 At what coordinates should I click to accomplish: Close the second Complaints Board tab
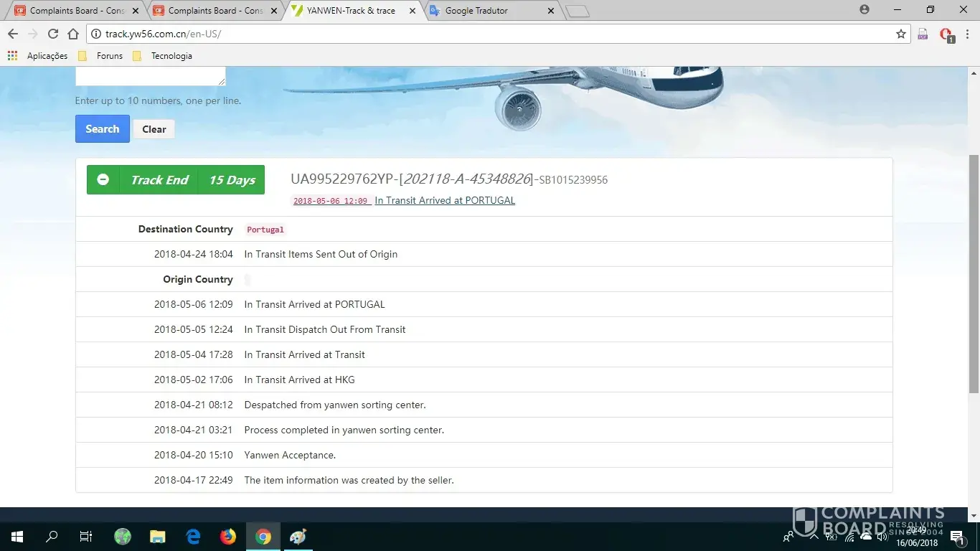tap(273, 11)
